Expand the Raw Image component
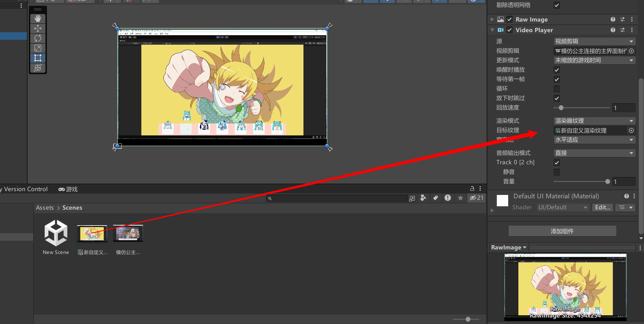The width and height of the screenshot is (644, 324). [x=492, y=19]
